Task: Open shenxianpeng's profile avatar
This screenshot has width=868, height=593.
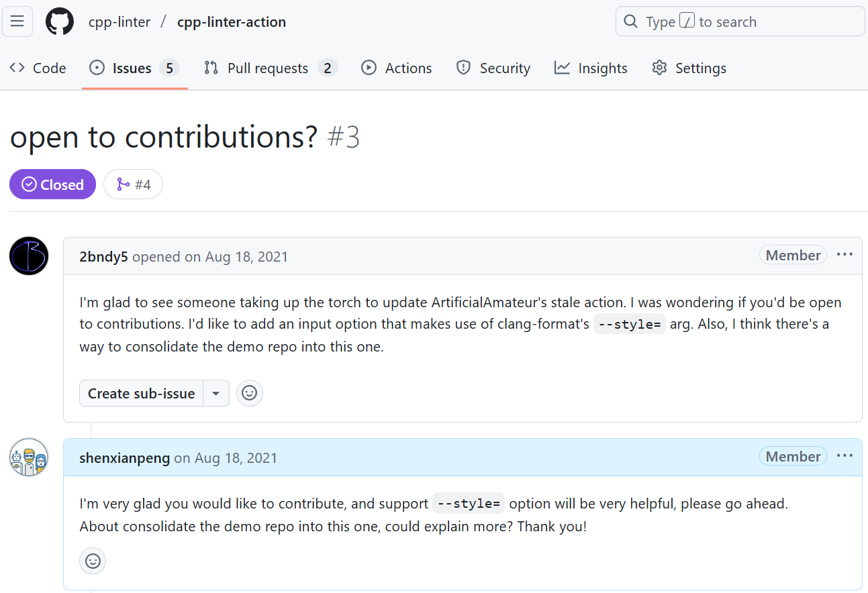Action: (29, 457)
